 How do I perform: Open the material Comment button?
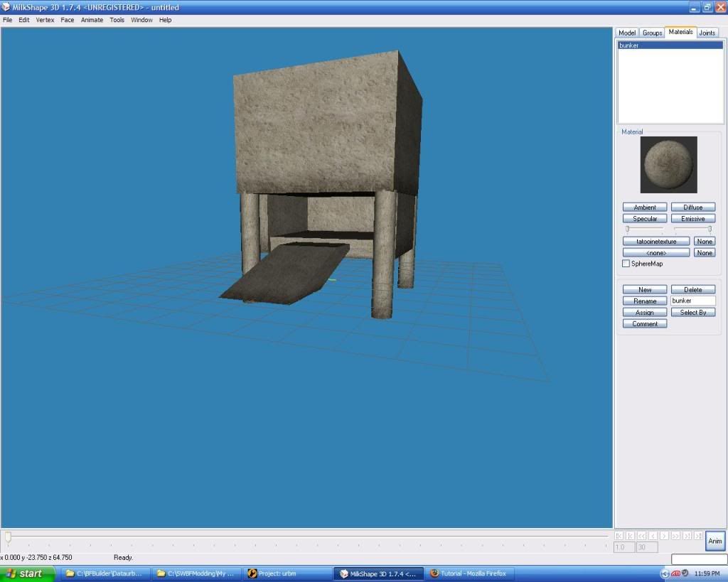645,323
